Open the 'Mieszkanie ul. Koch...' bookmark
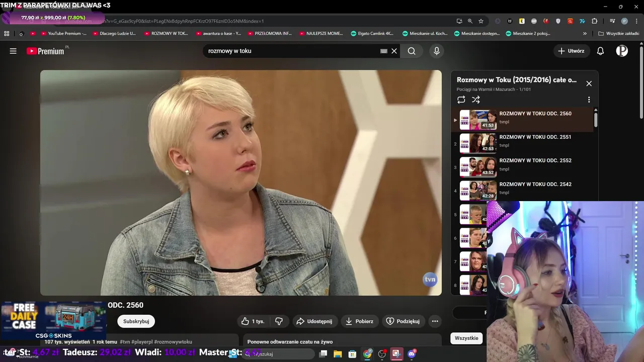644x362 pixels. point(425,34)
